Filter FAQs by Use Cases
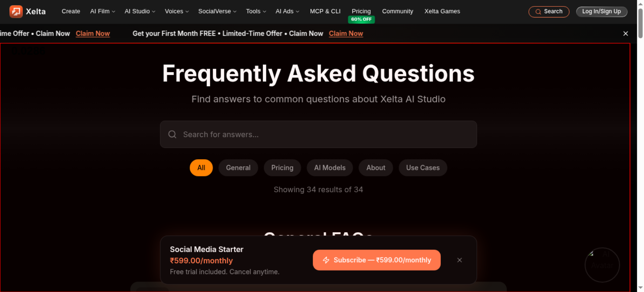 click(x=423, y=168)
